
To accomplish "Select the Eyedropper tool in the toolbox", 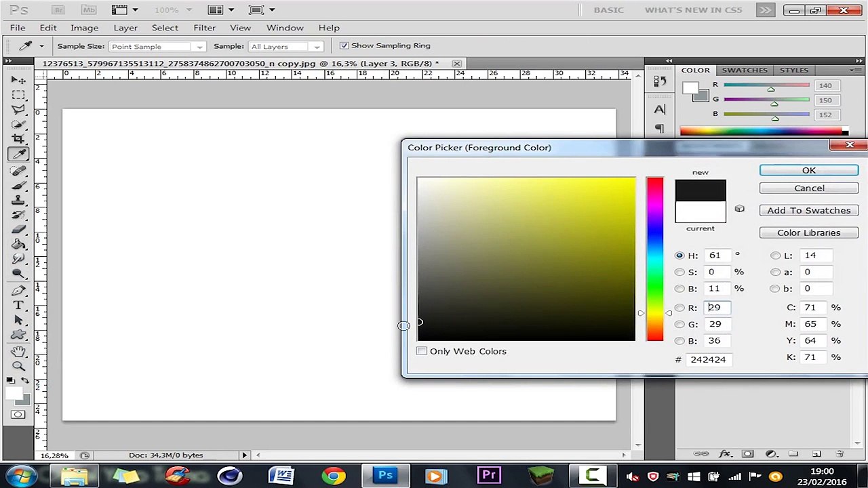I will pyautogui.click(x=18, y=155).
